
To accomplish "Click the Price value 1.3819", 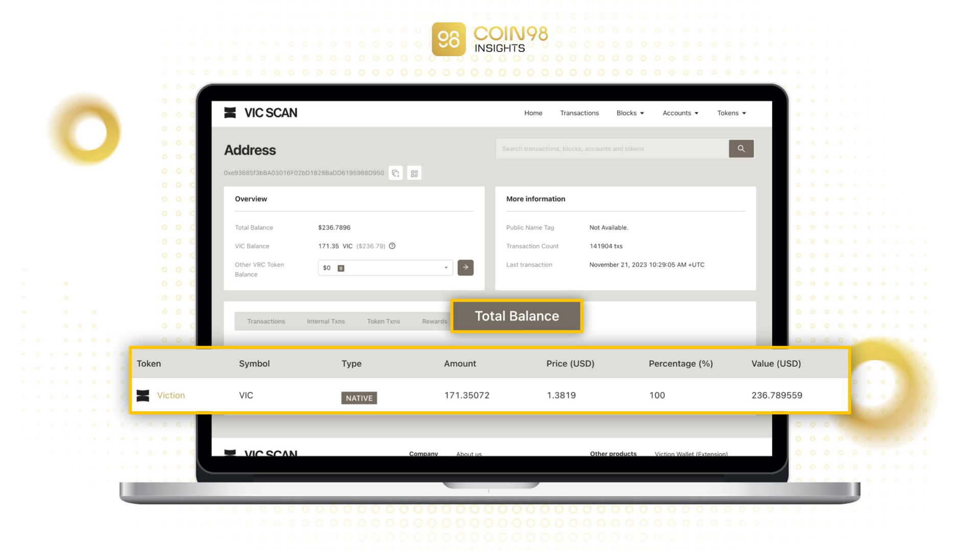I will click(561, 395).
